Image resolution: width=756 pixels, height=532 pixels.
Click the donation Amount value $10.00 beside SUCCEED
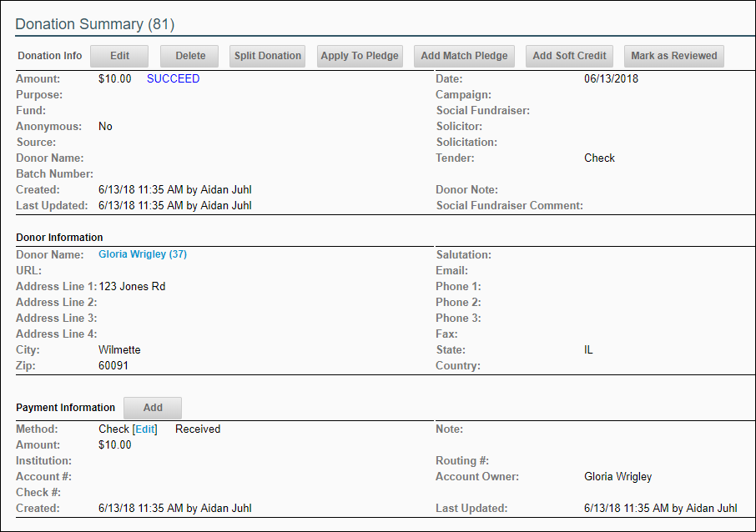tap(115, 78)
